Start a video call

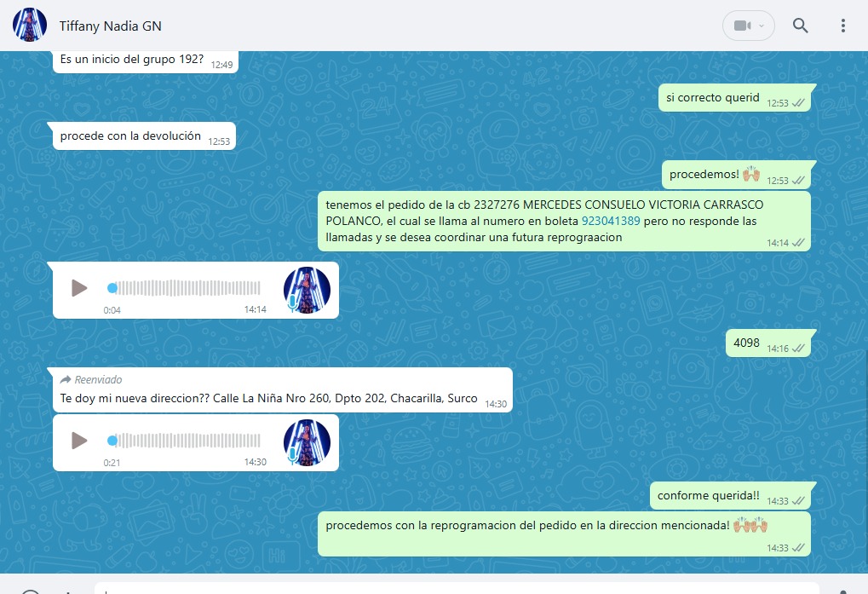(x=742, y=26)
